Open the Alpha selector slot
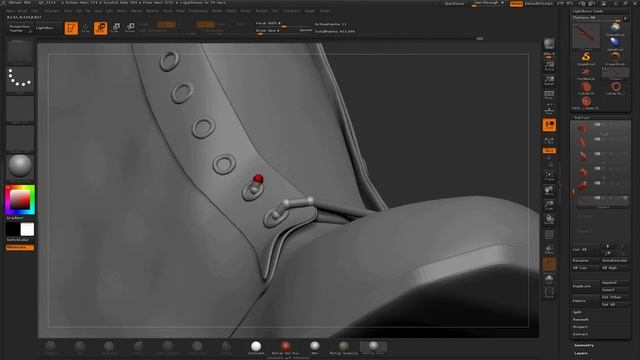Screen dimensions: 640x360 coord(20,109)
